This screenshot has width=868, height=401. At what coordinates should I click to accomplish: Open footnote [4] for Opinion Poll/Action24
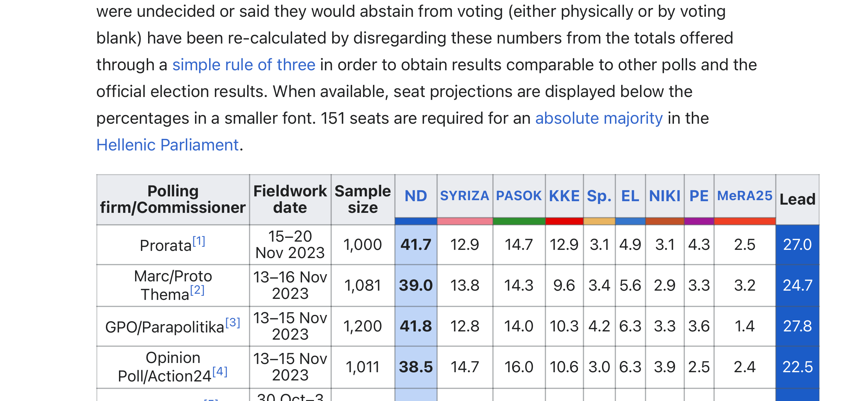coord(220,372)
